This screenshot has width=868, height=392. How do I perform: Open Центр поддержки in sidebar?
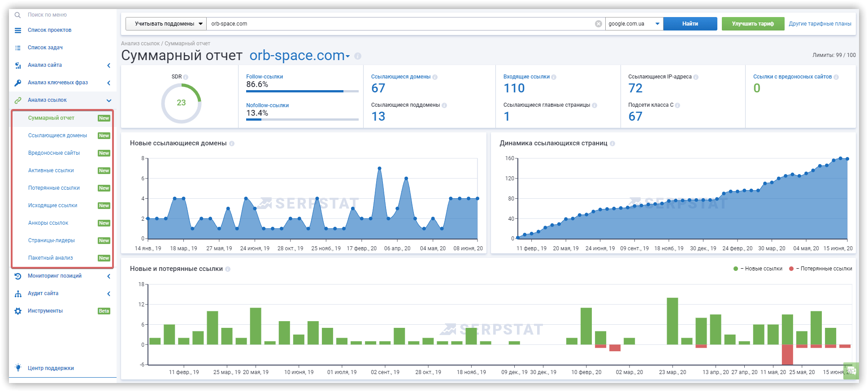(x=51, y=368)
